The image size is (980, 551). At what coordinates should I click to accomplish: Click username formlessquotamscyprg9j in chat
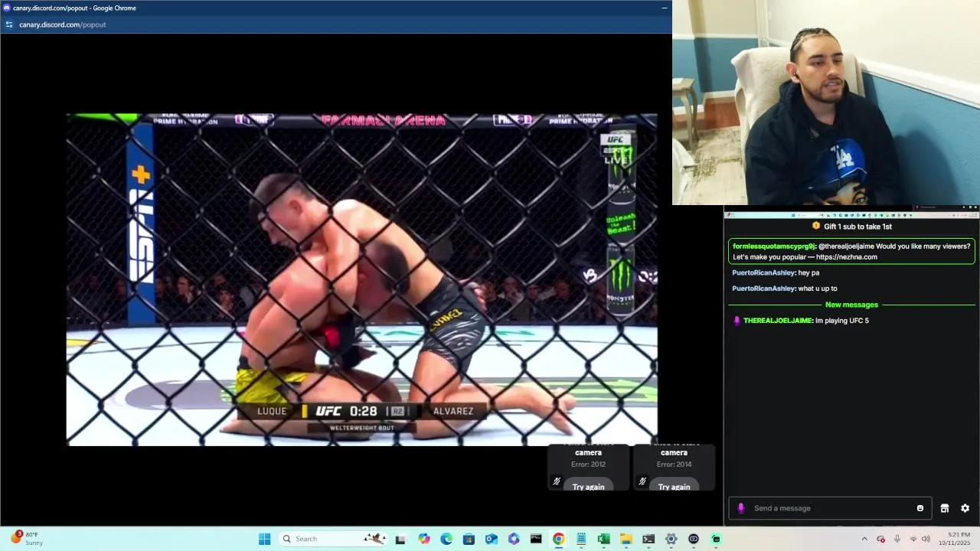pyautogui.click(x=773, y=246)
